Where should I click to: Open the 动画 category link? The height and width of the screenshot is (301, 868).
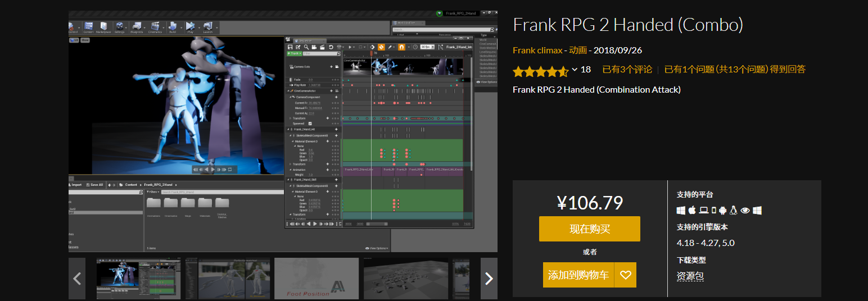click(578, 50)
